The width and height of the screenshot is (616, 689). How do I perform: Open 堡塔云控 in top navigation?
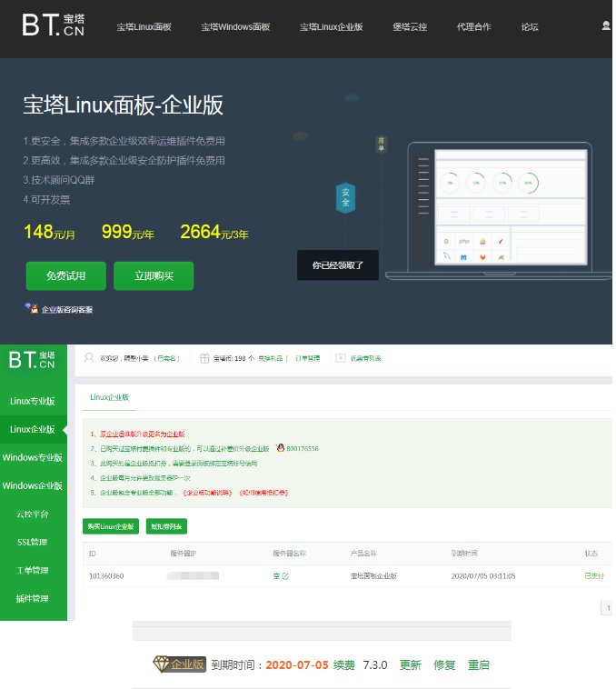click(410, 26)
